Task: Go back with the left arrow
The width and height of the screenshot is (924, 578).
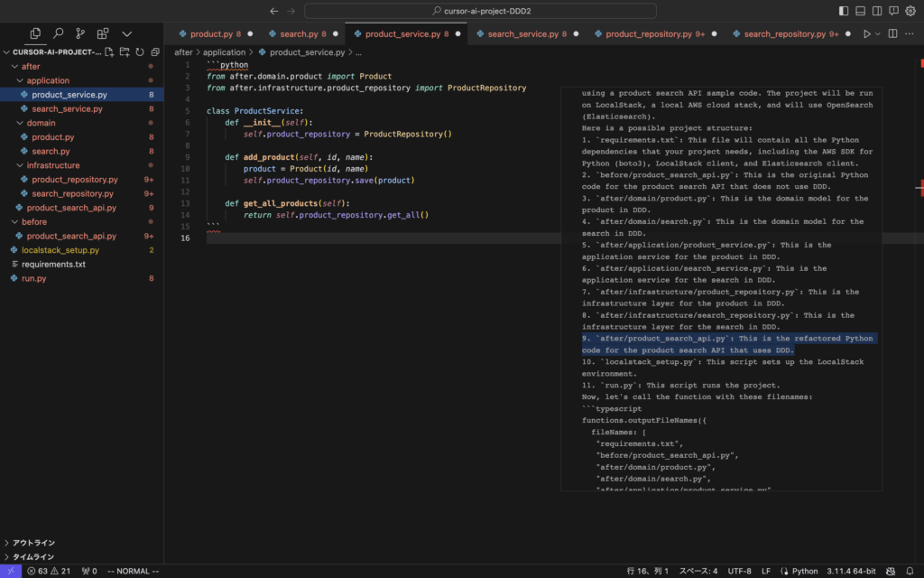Action: pyautogui.click(x=274, y=11)
